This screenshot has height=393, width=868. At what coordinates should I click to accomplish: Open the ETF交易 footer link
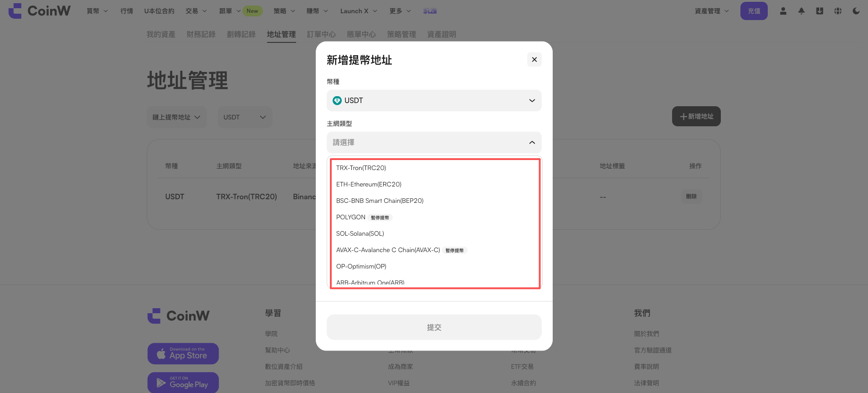click(x=522, y=367)
